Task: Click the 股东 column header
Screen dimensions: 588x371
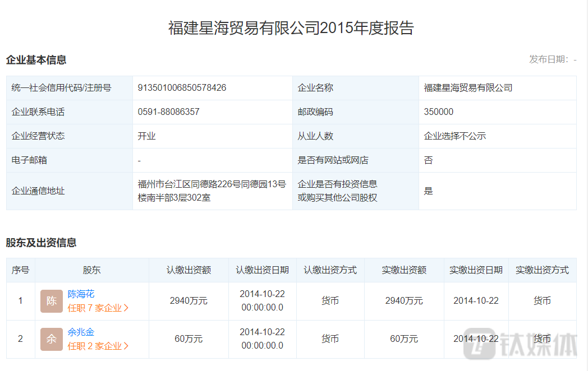Action: tap(91, 270)
